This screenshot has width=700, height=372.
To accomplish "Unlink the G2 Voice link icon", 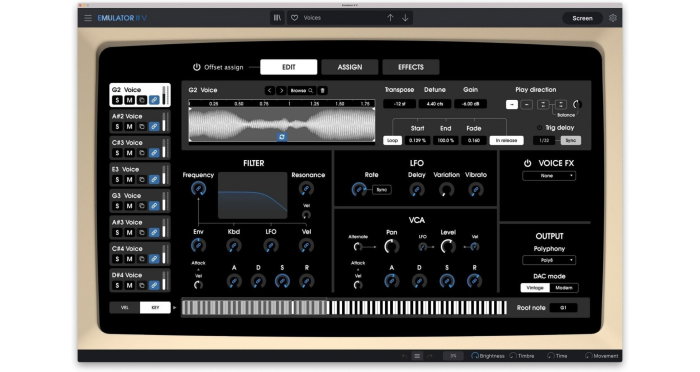I will (x=154, y=100).
